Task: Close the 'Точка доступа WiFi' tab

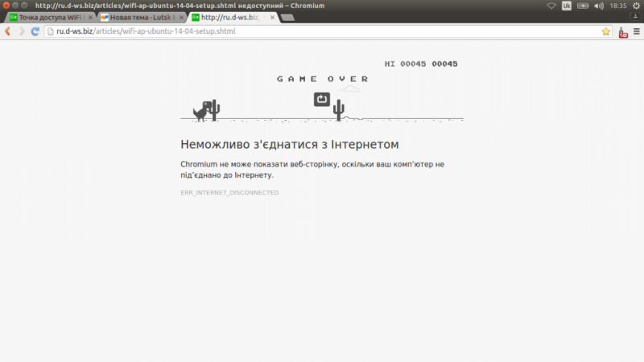Action: pyautogui.click(x=90, y=17)
